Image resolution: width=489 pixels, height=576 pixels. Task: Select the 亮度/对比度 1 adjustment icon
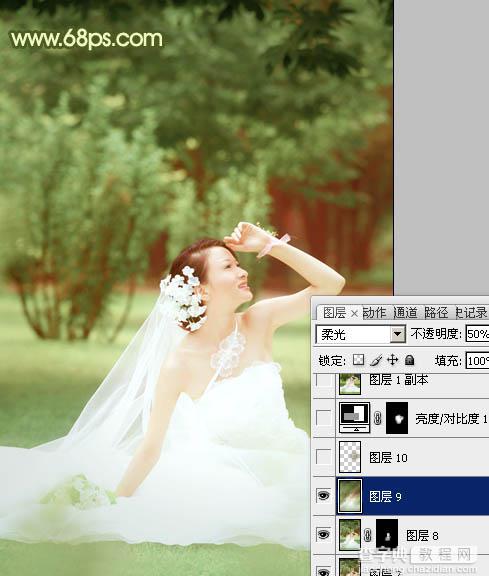click(355, 418)
